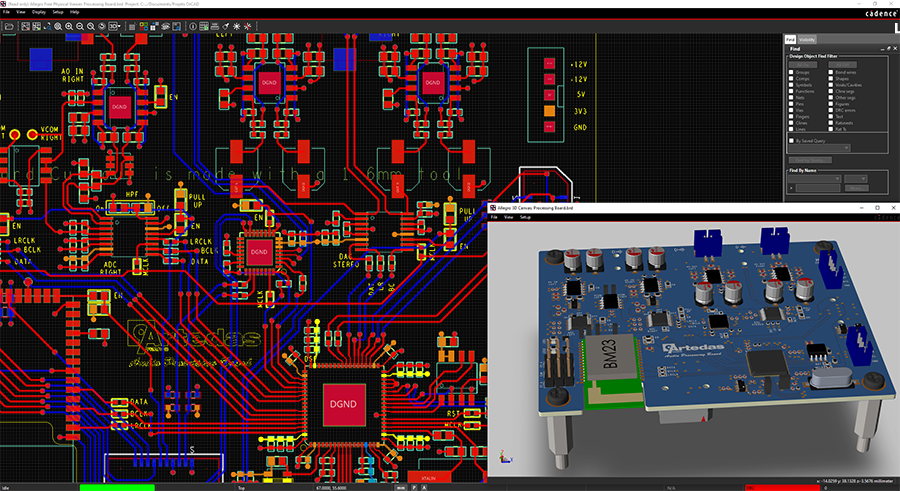Image resolution: width=900 pixels, height=491 pixels.
Task: Click the A button in status bar
Action: [424, 488]
